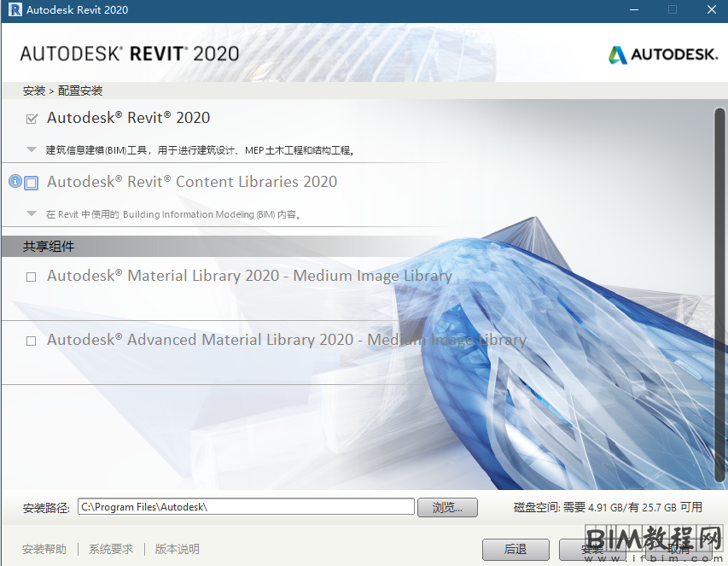728x566 pixels.
Task: Enable Advanced Material Library 2020 checkbox
Action: click(x=31, y=341)
